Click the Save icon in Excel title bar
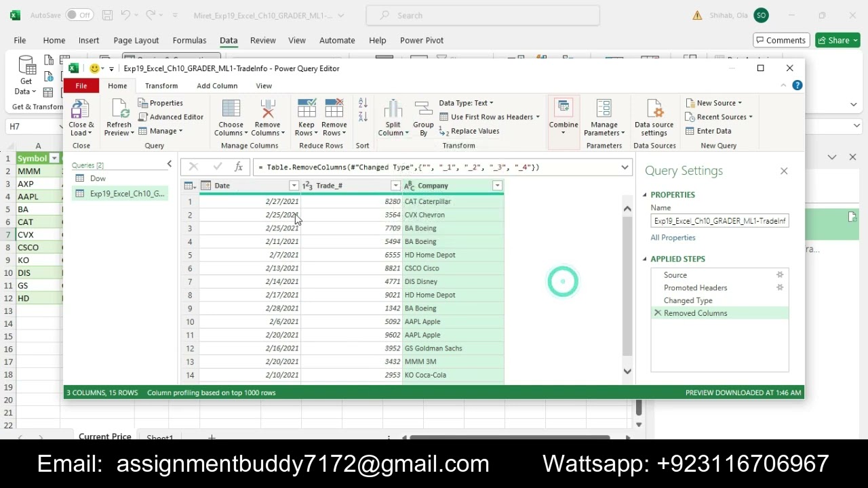 click(107, 15)
